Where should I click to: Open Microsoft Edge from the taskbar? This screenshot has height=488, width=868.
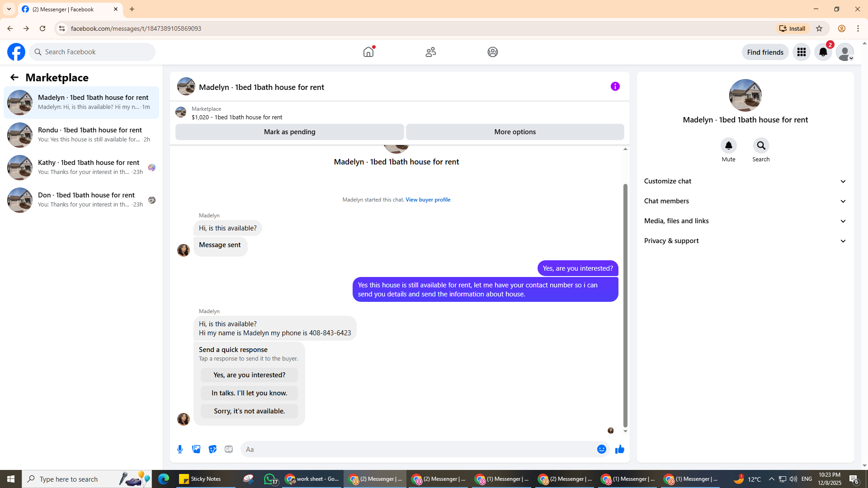pyautogui.click(x=164, y=479)
